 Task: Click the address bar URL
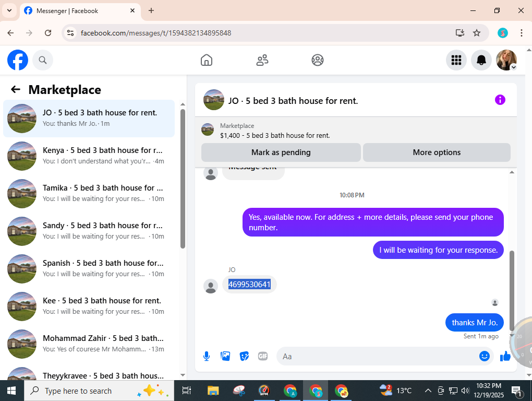coord(156,33)
